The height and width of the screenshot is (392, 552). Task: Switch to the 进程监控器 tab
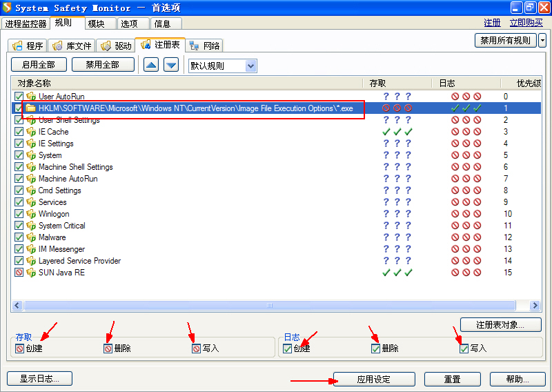point(26,23)
